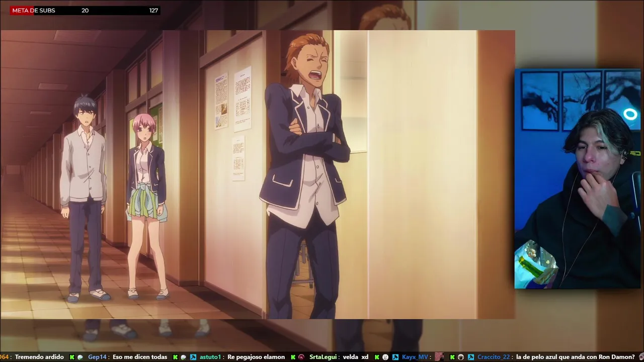Click the META DE SUBS label
Image resolution: width=644 pixels, height=362 pixels.
point(34,10)
